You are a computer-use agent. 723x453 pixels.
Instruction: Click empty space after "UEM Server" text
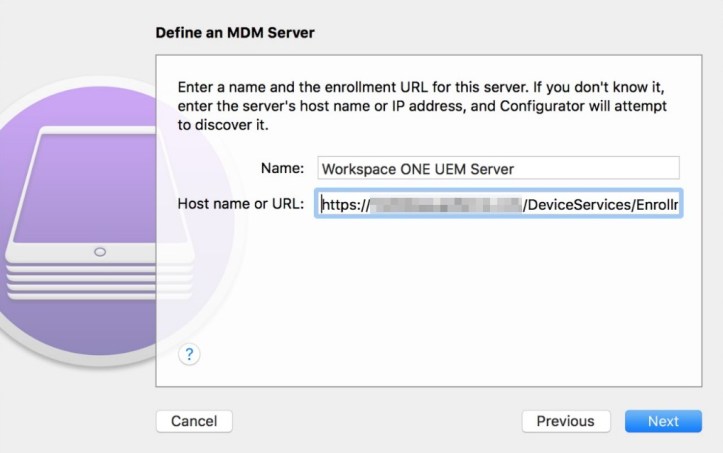(x=600, y=169)
